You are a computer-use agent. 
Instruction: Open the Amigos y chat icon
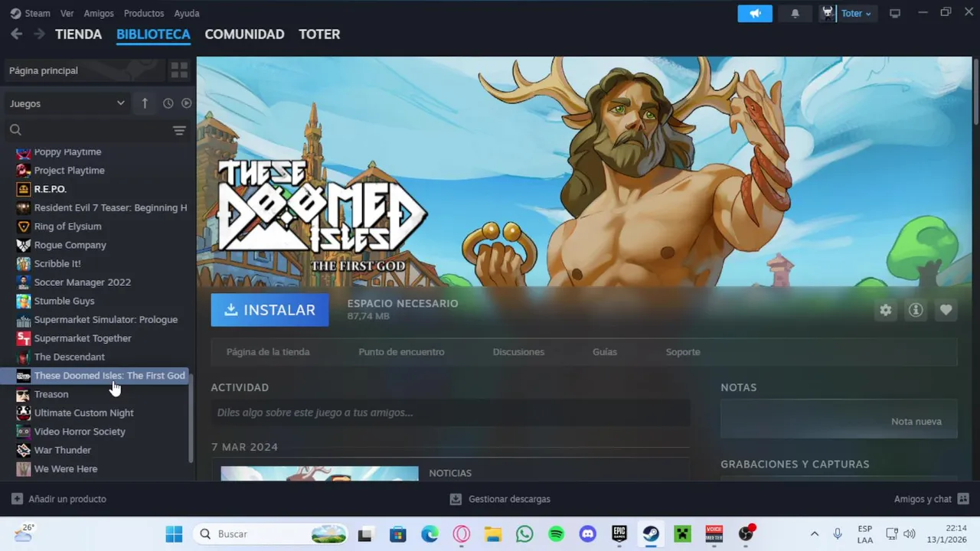point(963,499)
